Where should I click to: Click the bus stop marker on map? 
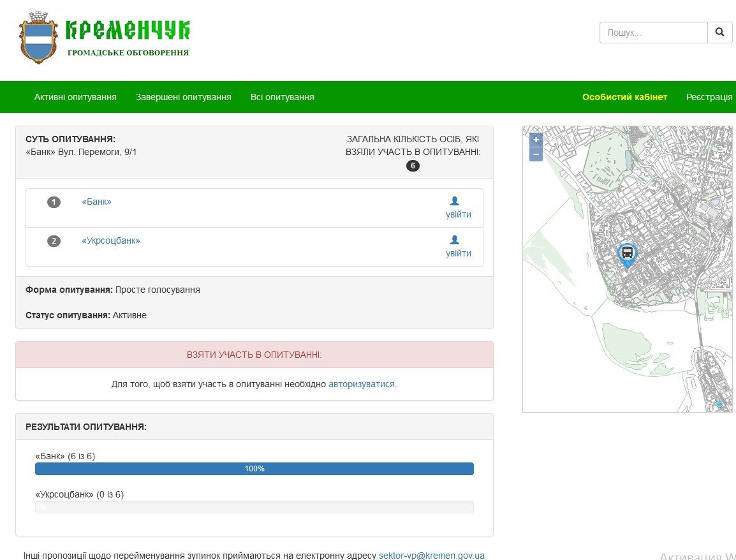[x=627, y=254]
